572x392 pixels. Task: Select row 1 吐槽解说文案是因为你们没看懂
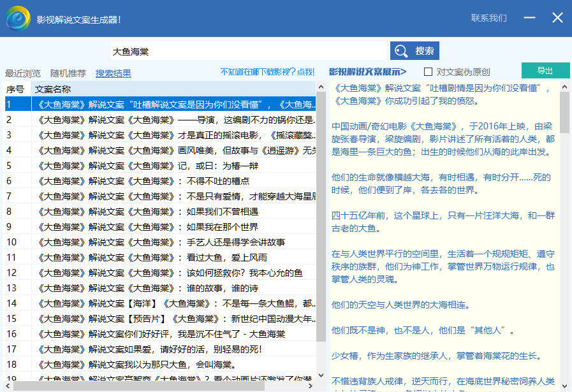pos(160,105)
